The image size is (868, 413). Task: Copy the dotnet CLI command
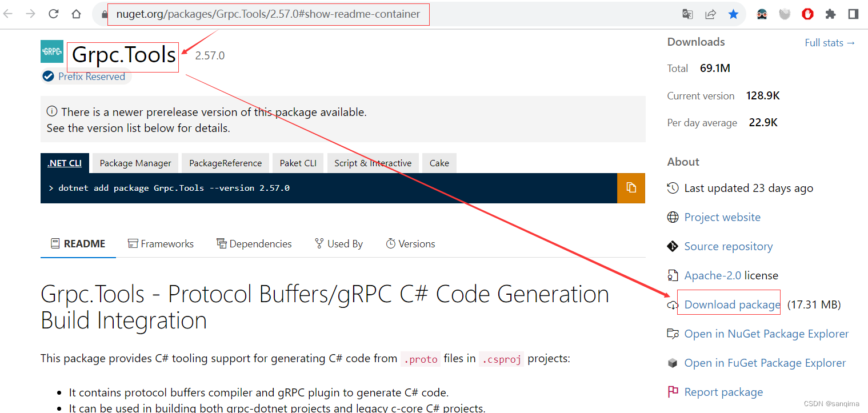(631, 188)
